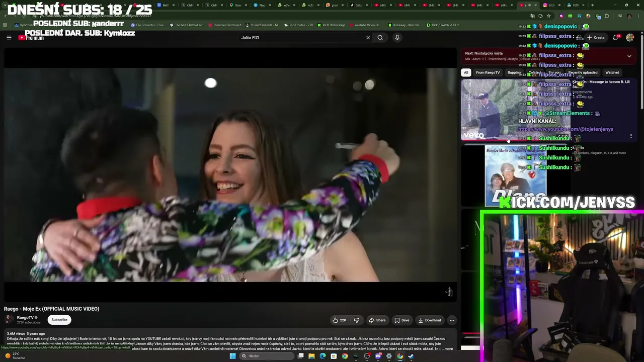Open the Miroslav Martin mix thumbnail
The height and width of the screenshot is (362, 644).
pos(515,175)
